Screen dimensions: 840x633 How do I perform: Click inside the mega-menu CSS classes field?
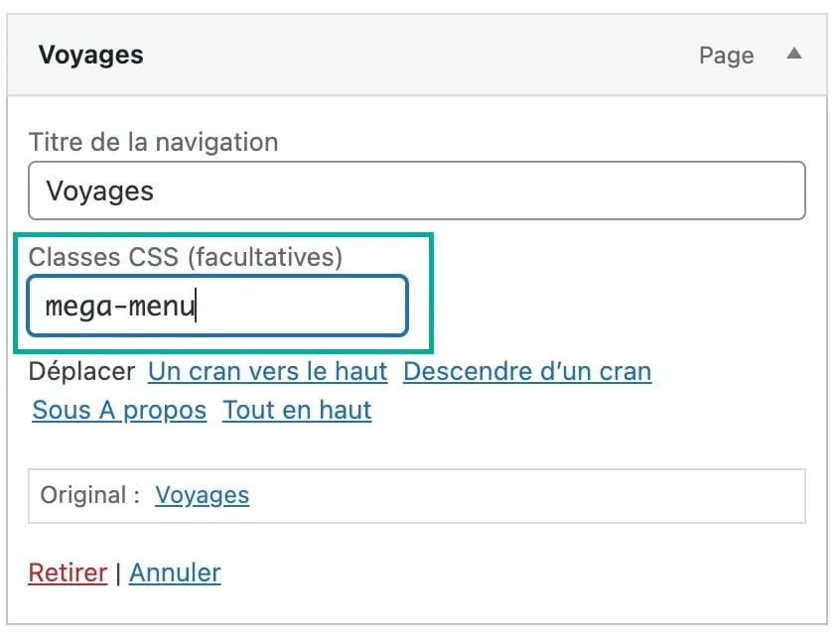[x=218, y=306]
